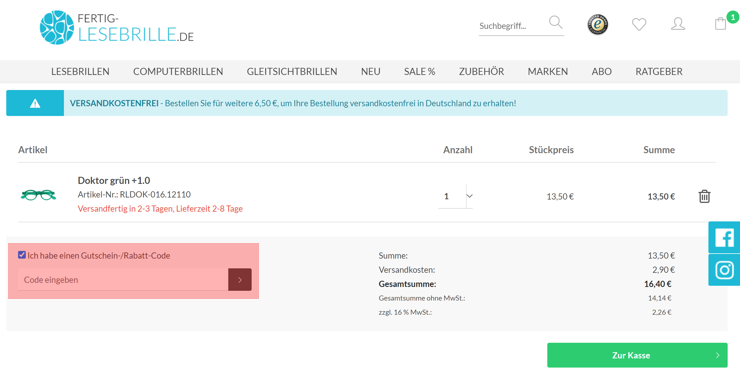Open the Doktor grün +1.0 product link
740x375 pixels.
[x=114, y=180]
